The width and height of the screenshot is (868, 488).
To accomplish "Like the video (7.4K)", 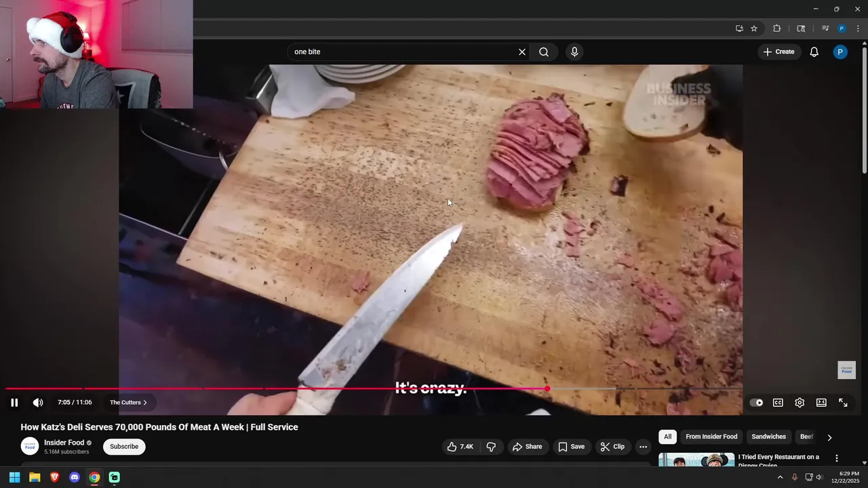I will point(460,447).
